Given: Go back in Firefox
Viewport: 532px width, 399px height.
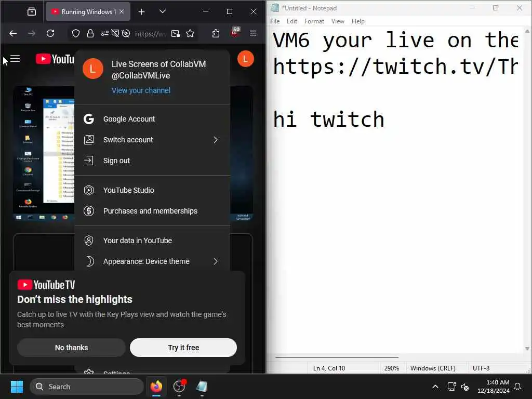Looking at the screenshot, I should pyautogui.click(x=13, y=33).
